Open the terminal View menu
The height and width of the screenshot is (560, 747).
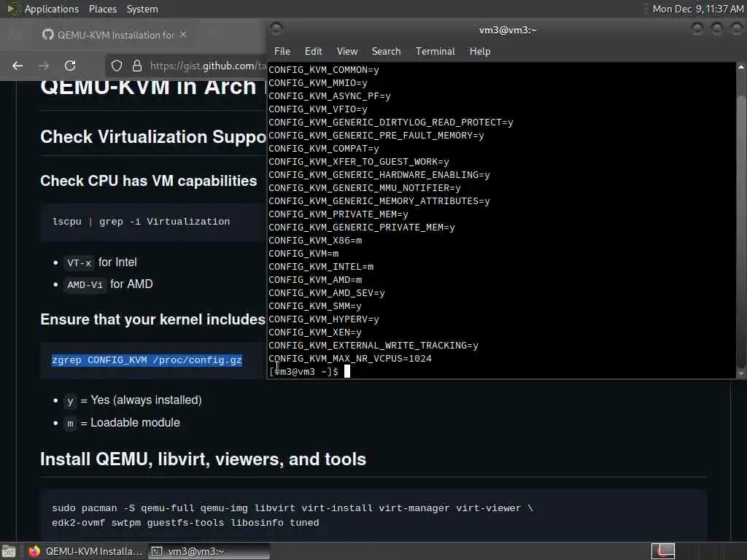click(347, 51)
